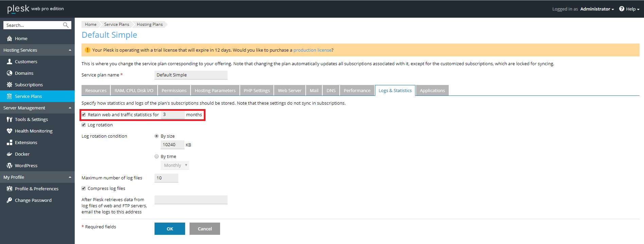Click the Docker whale icon

click(x=10, y=154)
